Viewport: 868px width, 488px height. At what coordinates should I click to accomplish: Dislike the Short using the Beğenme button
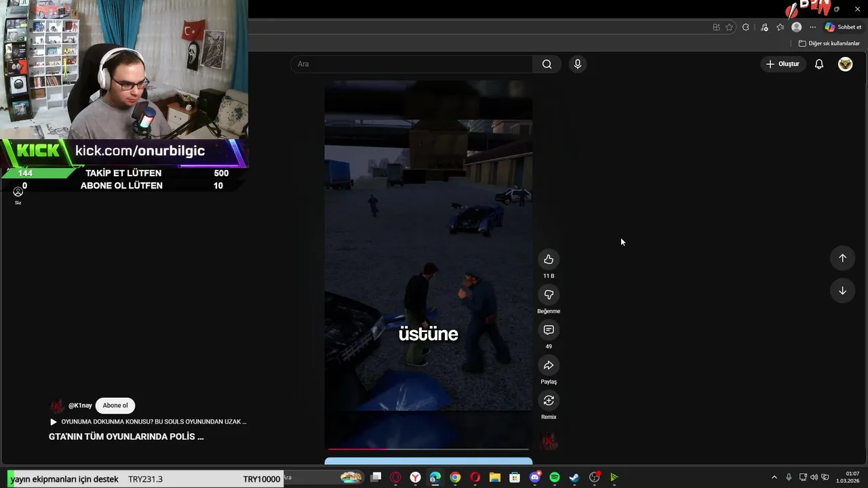tap(549, 295)
